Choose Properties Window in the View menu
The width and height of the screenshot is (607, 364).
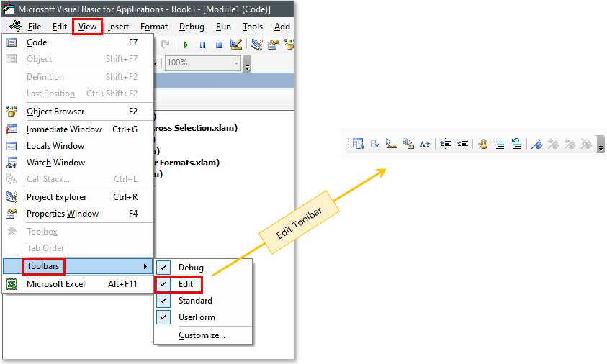click(x=78, y=214)
